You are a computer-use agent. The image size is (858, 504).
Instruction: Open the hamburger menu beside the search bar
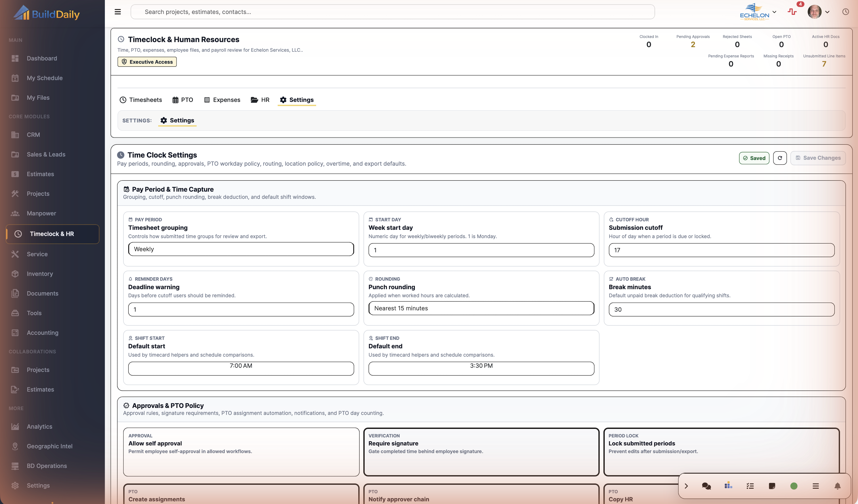[x=118, y=12]
